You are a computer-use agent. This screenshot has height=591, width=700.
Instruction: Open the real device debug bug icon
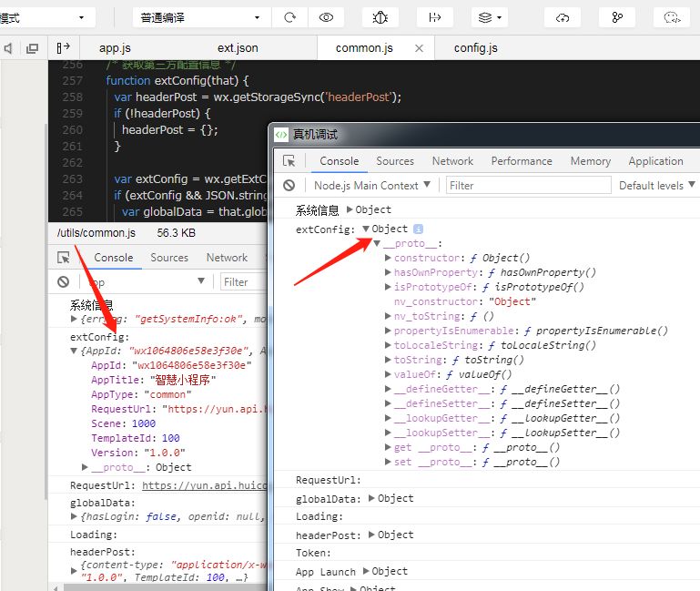click(380, 17)
